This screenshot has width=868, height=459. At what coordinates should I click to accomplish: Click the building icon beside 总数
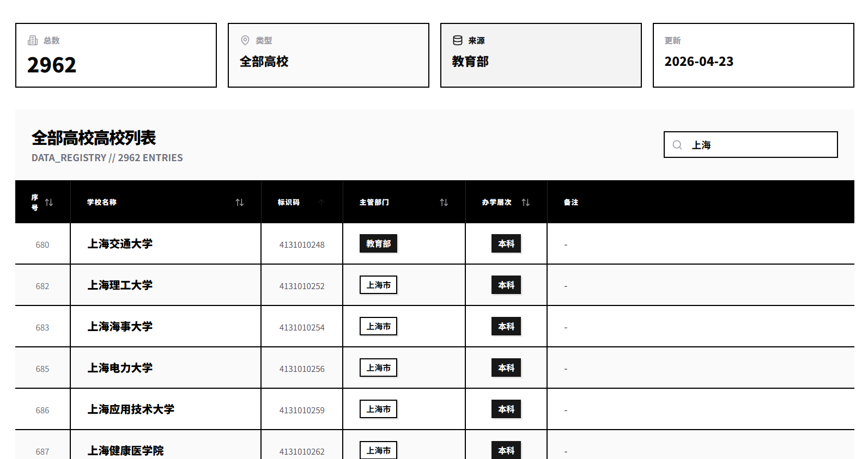[x=33, y=40]
